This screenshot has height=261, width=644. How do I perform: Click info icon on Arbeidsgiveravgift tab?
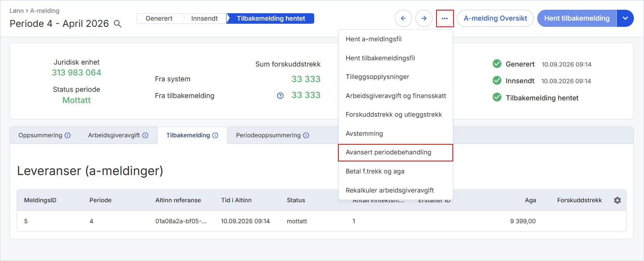pyautogui.click(x=145, y=135)
